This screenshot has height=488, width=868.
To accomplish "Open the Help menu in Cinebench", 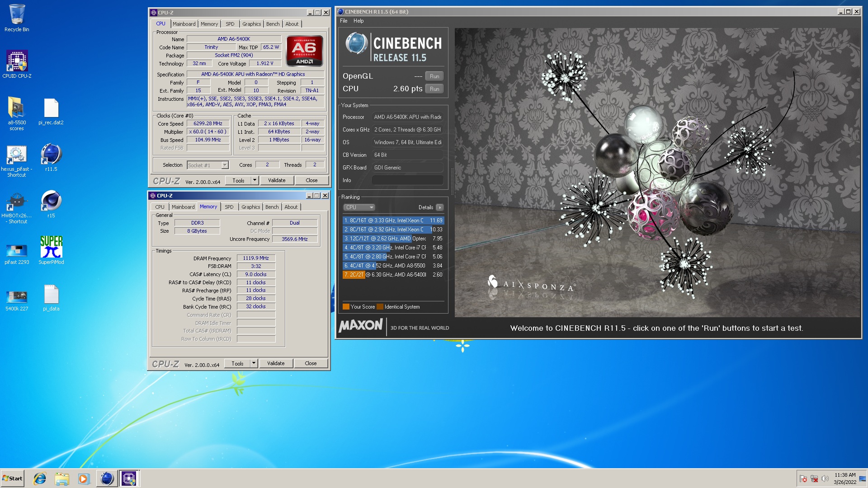I will pyautogui.click(x=359, y=21).
